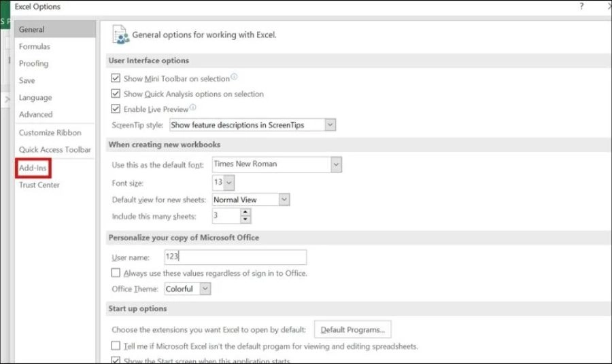Select the General category

(x=54, y=29)
